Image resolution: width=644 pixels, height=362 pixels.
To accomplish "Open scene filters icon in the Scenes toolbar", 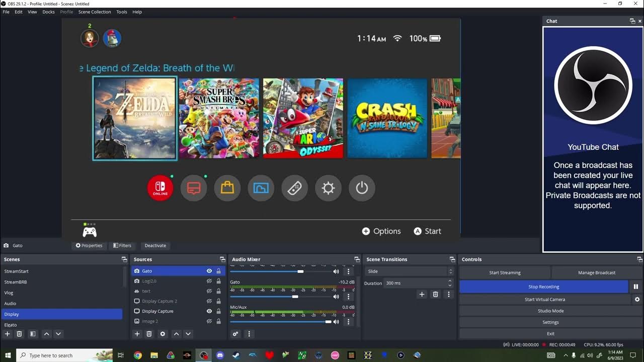I will coord(33,334).
